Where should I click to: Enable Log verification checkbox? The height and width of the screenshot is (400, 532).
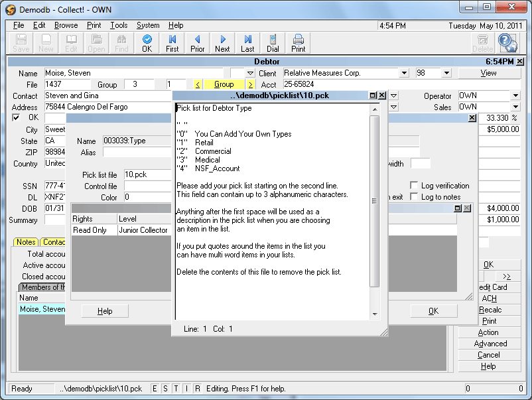click(x=413, y=185)
